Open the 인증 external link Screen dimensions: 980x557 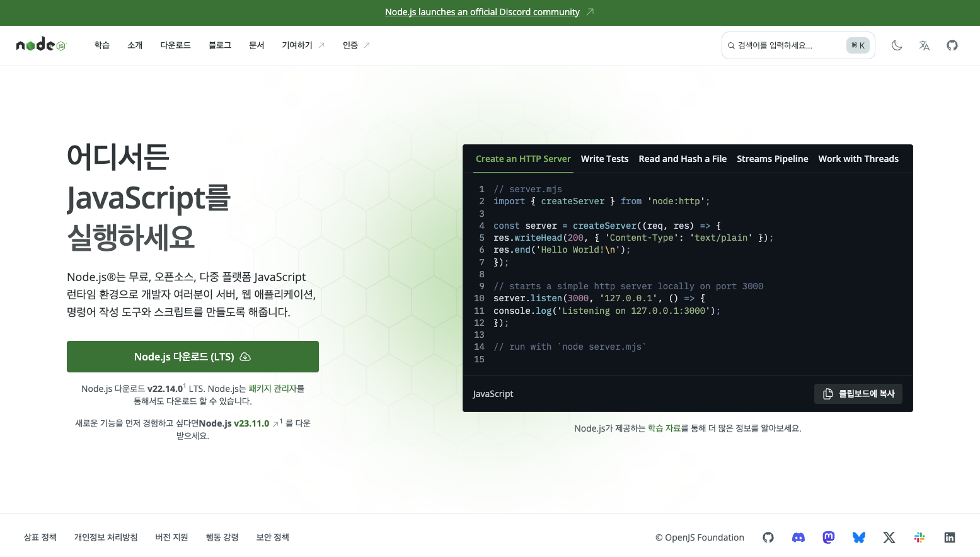point(356,45)
